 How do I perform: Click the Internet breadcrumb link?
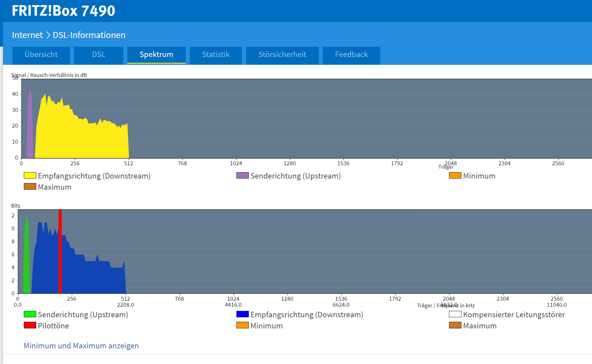coord(27,35)
